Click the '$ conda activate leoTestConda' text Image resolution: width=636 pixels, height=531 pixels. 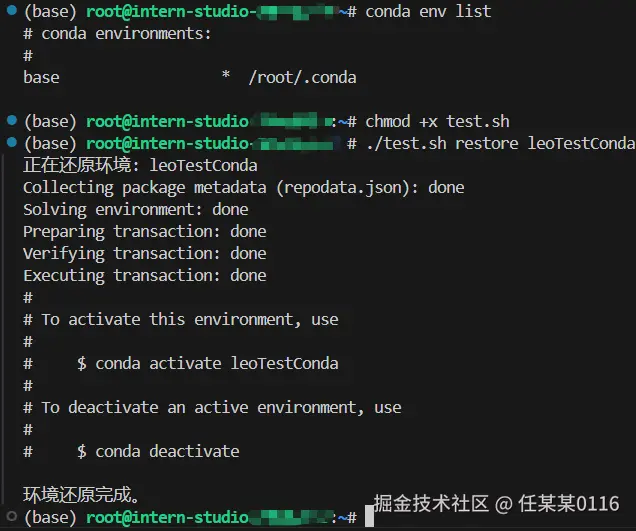[x=208, y=363]
